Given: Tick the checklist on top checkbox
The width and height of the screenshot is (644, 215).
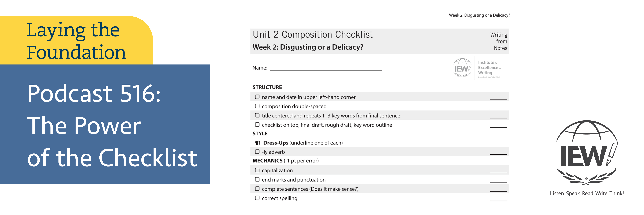Looking at the screenshot, I should point(257,125).
